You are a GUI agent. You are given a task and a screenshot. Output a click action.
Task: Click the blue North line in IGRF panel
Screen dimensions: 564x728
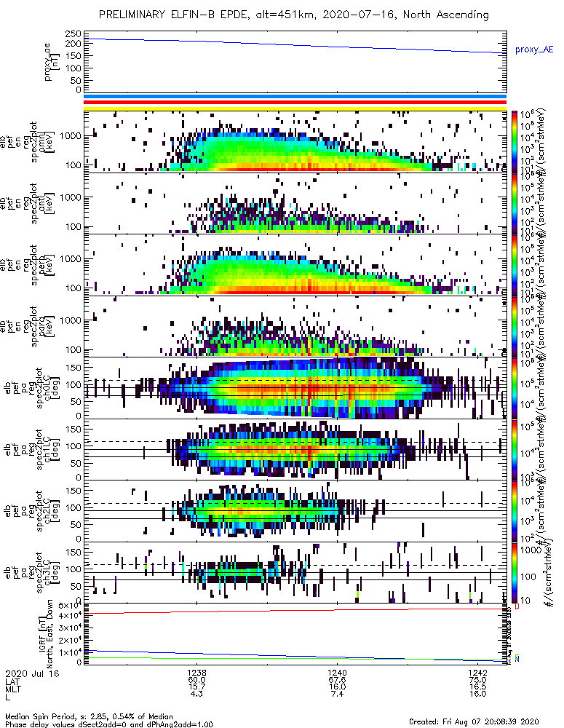coord(295,656)
